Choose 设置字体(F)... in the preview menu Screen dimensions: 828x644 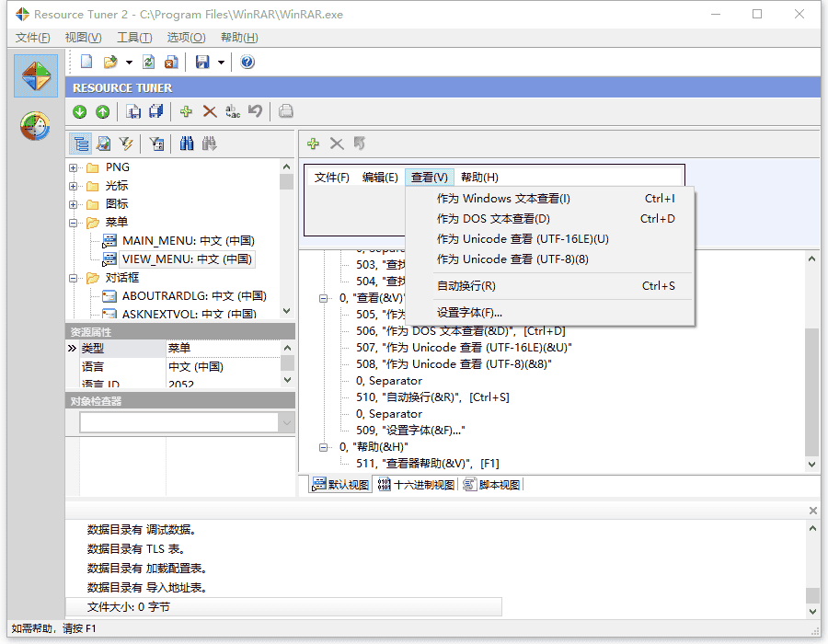click(551, 313)
